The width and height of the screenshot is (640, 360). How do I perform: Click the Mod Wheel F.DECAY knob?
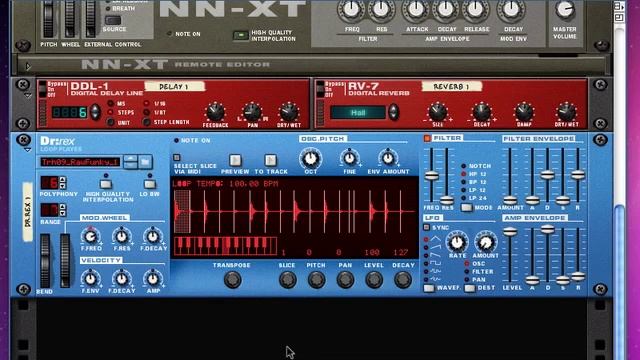click(153, 236)
